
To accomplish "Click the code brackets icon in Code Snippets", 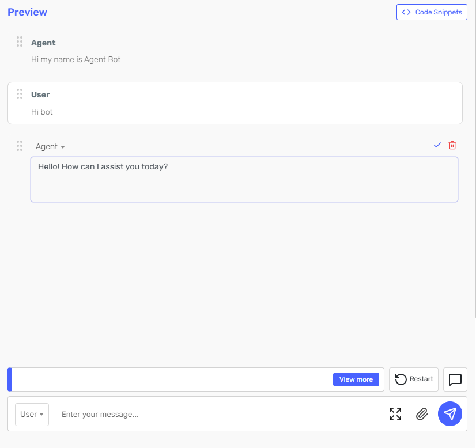I will (x=406, y=12).
